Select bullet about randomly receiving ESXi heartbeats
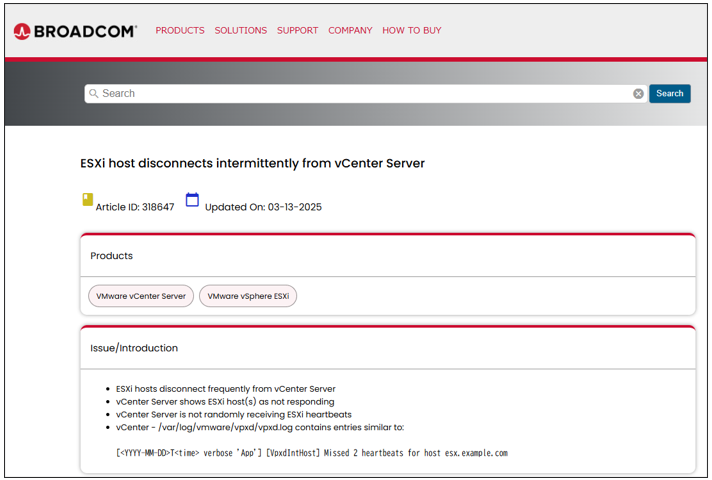The image size is (712, 480). (x=234, y=415)
